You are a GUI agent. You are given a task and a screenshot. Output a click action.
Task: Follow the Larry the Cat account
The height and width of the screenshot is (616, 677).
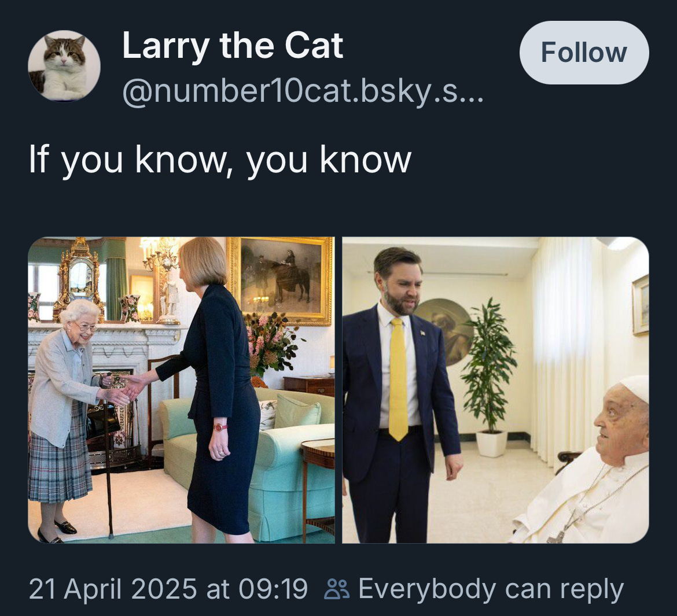[x=584, y=53]
